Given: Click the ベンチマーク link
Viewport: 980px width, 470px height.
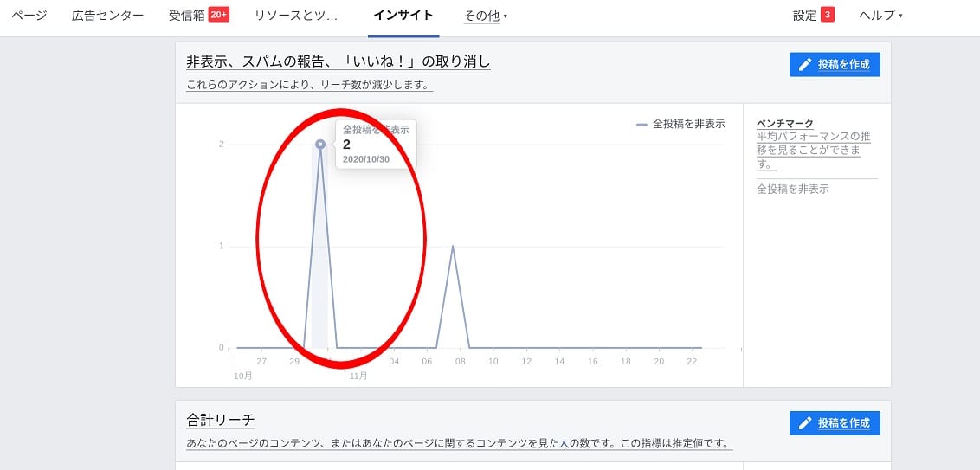Looking at the screenshot, I should 785,124.
